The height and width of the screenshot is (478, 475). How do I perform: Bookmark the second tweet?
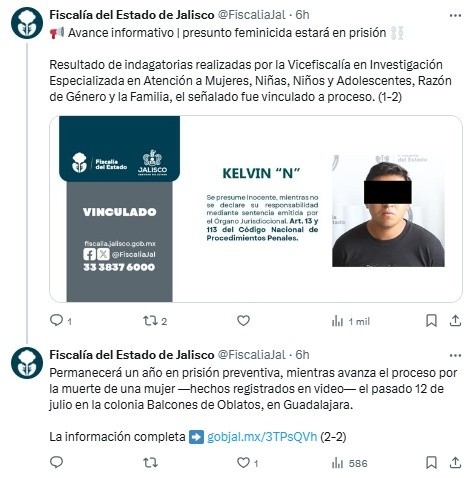[431, 463]
